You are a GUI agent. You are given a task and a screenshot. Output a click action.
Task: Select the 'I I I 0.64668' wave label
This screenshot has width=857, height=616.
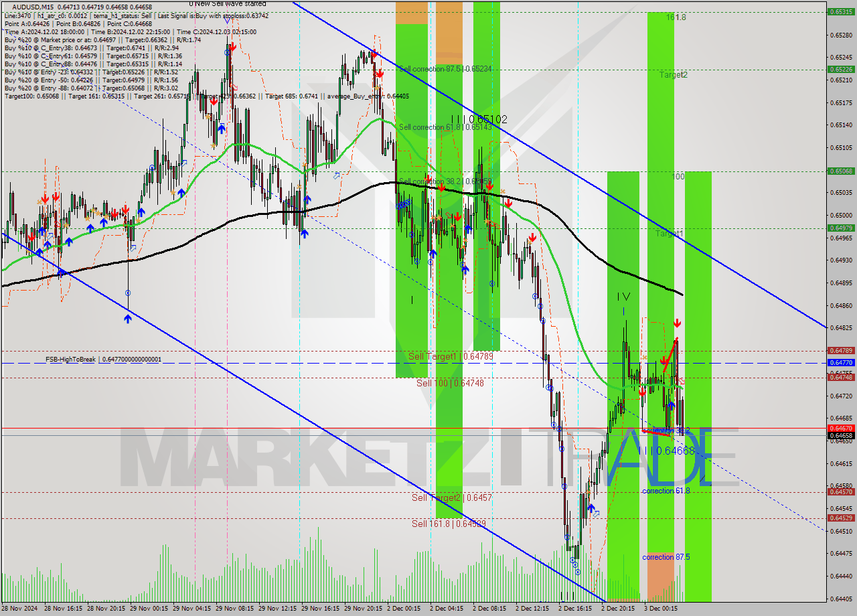coord(667,451)
